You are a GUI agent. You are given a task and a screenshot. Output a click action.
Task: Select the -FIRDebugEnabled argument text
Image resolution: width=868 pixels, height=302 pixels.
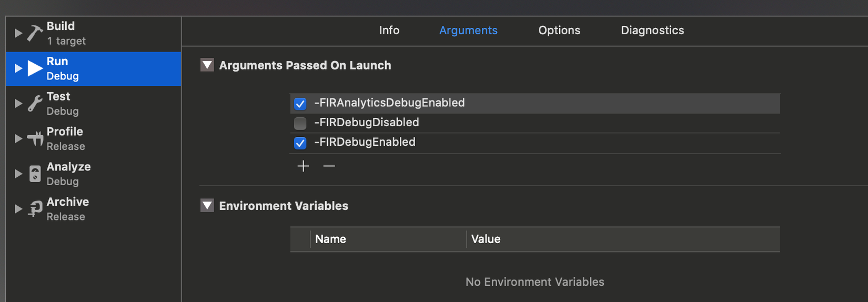pos(365,142)
